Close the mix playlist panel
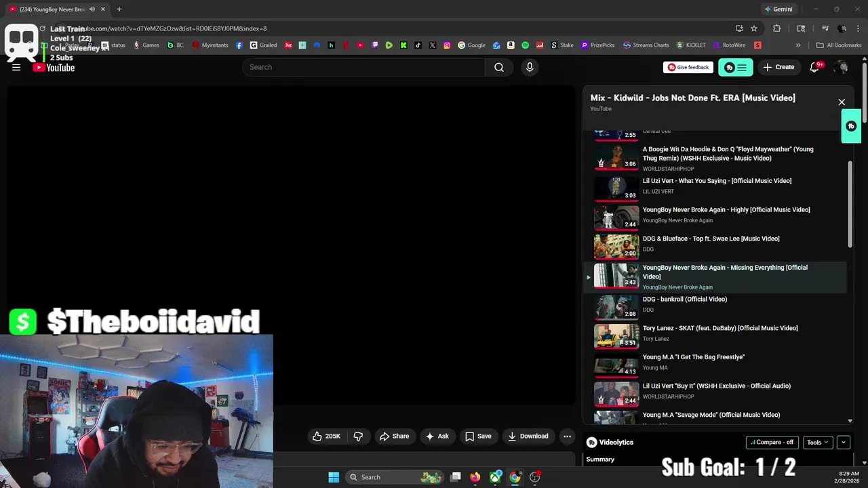The image size is (868, 488). (842, 102)
